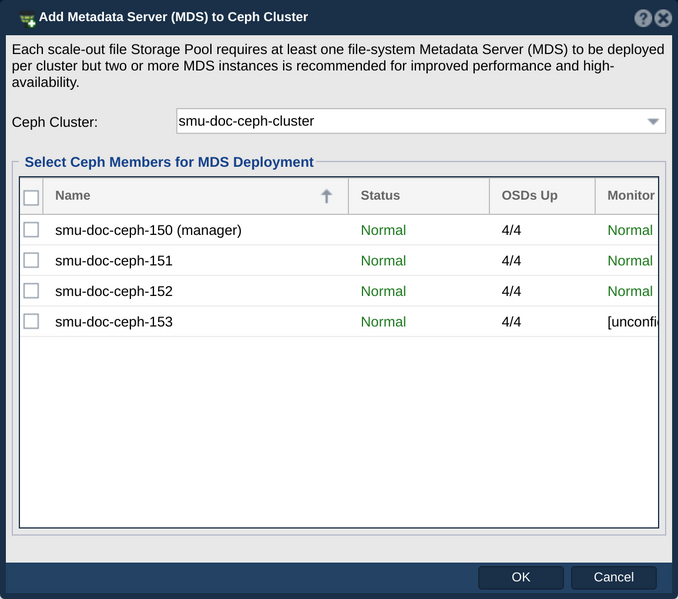The image size is (678, 599).
Task: Click unconfigured Monitor value for smu-doc-ceph-153
Action: (633, 322)
